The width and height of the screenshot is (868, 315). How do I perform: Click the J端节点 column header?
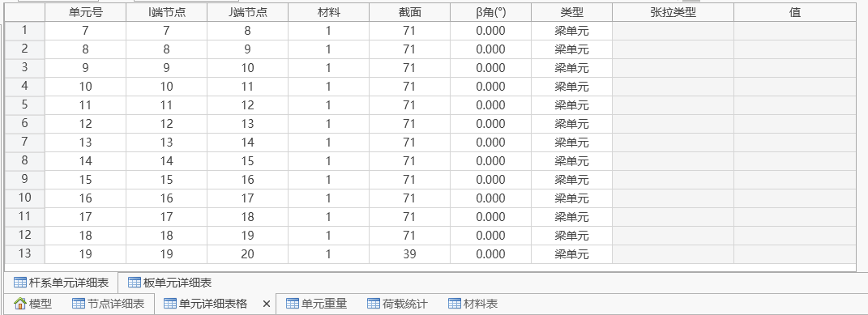point(247,13)
